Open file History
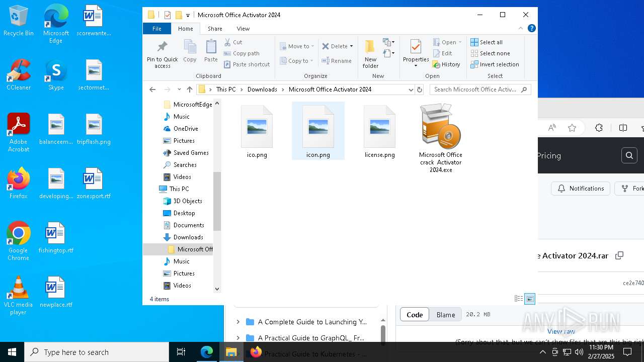The image size is (644, 362). point(446,64)
